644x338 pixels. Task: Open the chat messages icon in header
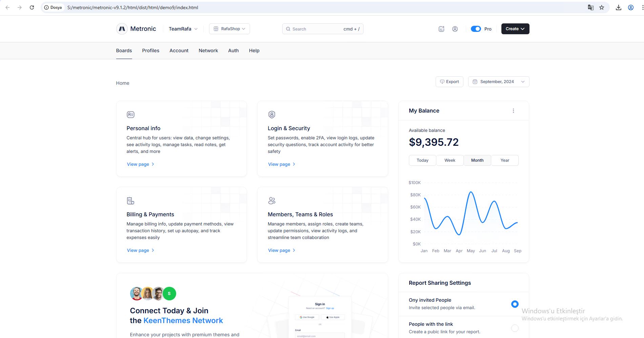point(441,29)
